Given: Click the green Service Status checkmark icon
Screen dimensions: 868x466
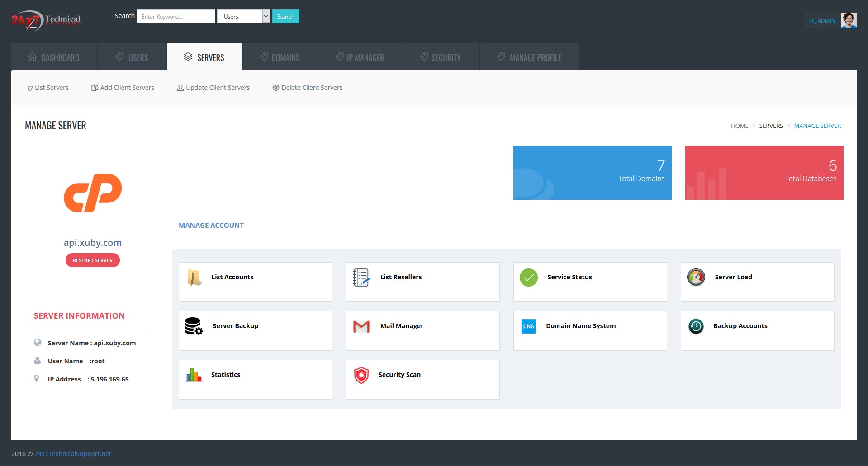Looking at the screenshot, I should click(x=528, y=278).
